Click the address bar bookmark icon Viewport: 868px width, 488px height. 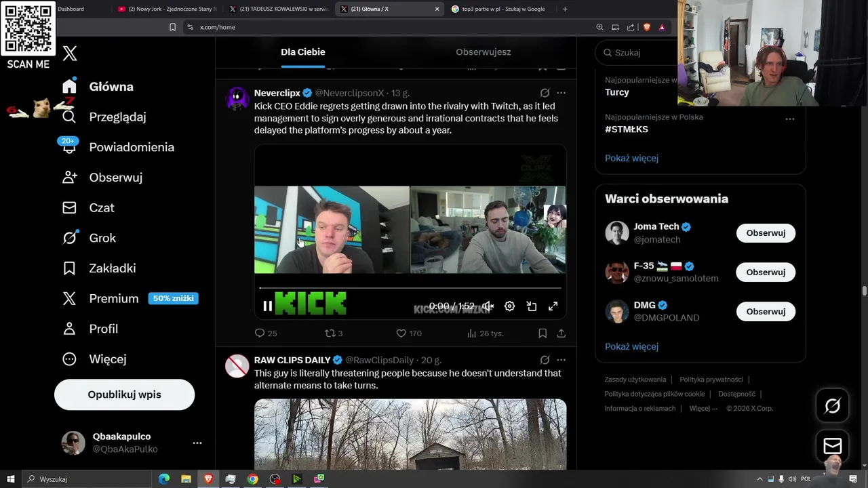[172, 27]
